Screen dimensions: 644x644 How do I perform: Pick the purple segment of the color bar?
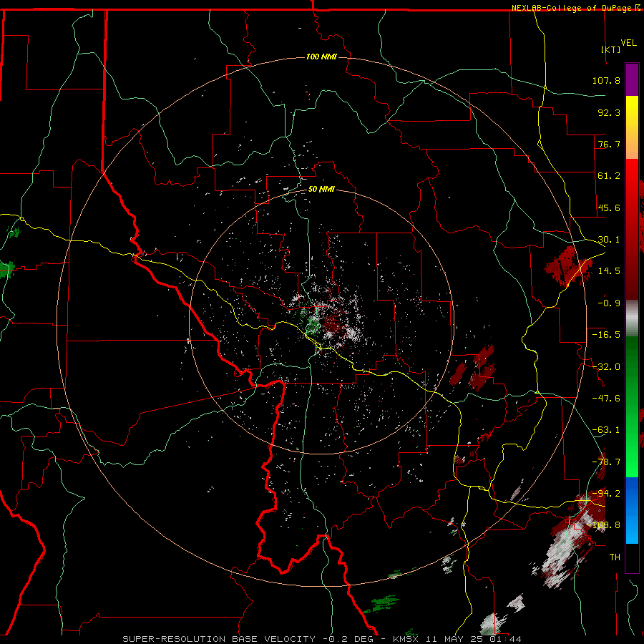(x=632, y=79)
